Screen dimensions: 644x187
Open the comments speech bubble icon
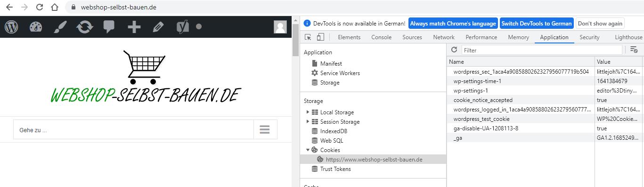click(109, 27)
